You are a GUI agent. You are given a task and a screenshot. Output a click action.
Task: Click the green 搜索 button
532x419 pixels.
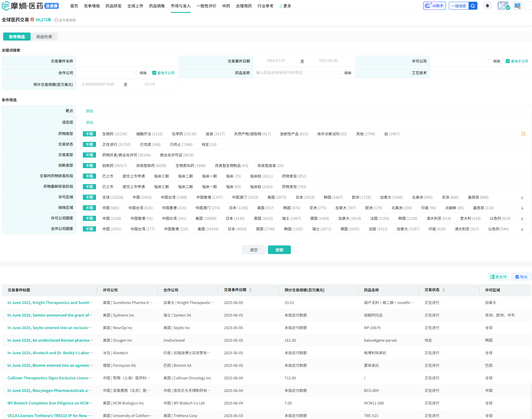click(279, 250)
